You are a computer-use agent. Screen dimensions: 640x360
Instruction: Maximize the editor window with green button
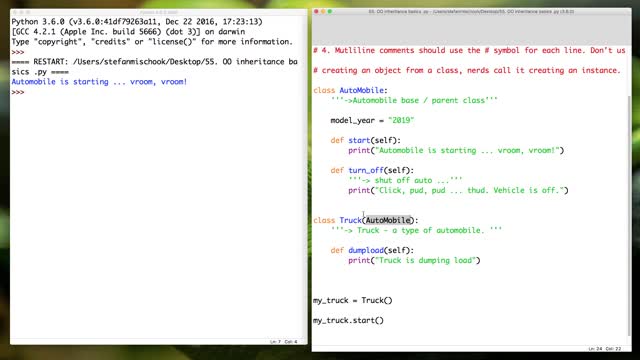coord(330,11)
